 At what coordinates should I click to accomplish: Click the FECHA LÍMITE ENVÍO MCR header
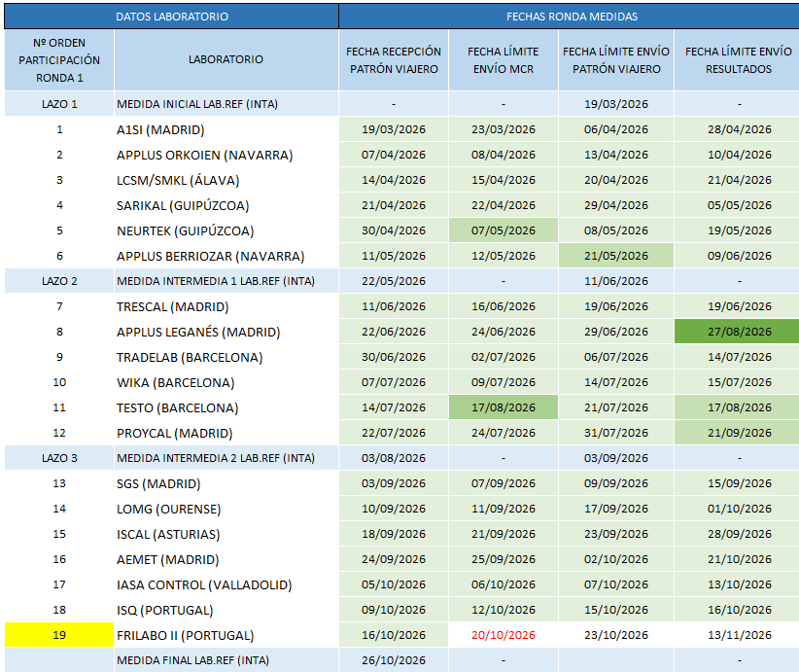pyautogui.click(x=504, y=60)
